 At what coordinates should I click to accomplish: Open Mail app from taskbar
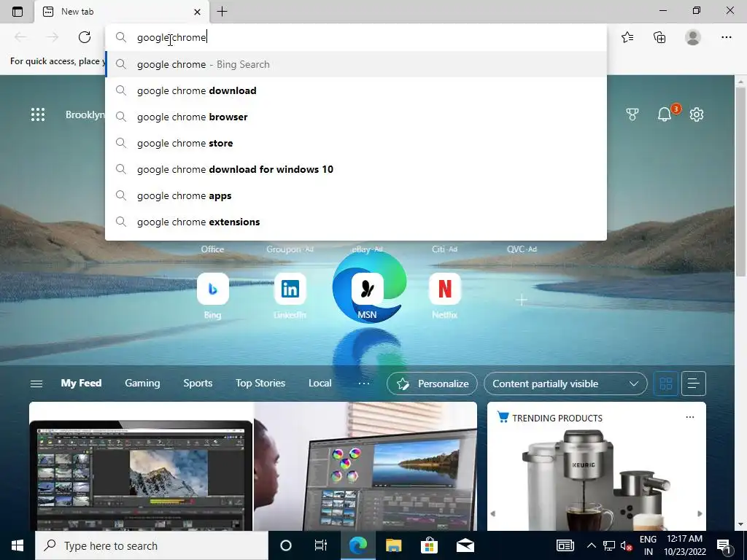point(465,545)
